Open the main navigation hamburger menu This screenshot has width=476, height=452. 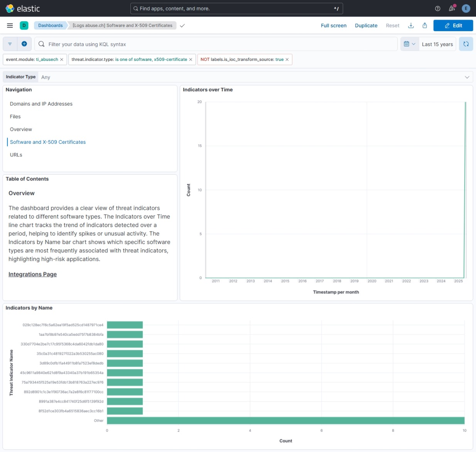[10, 25]
